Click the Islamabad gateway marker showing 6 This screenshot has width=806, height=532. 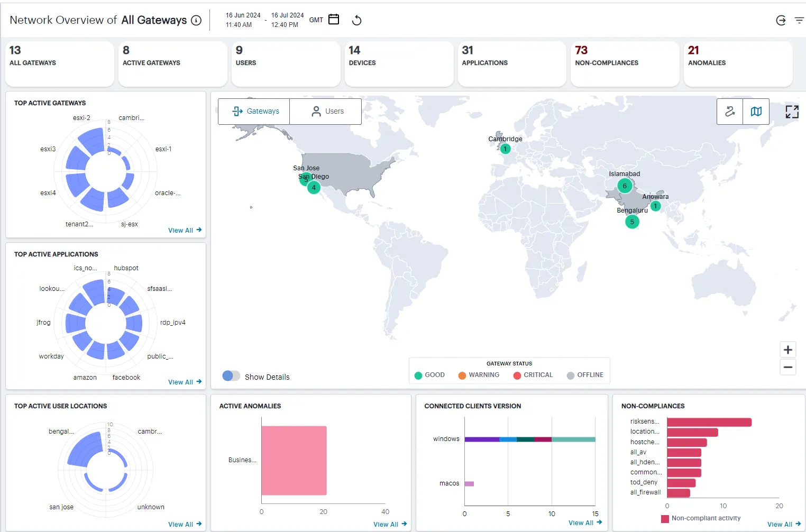click(625, 186)
